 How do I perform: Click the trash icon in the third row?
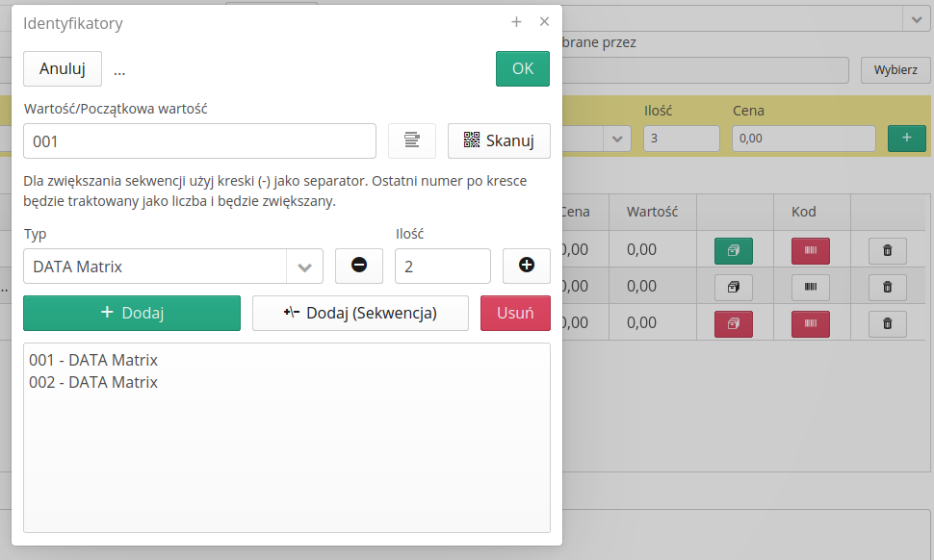[887, 323]
